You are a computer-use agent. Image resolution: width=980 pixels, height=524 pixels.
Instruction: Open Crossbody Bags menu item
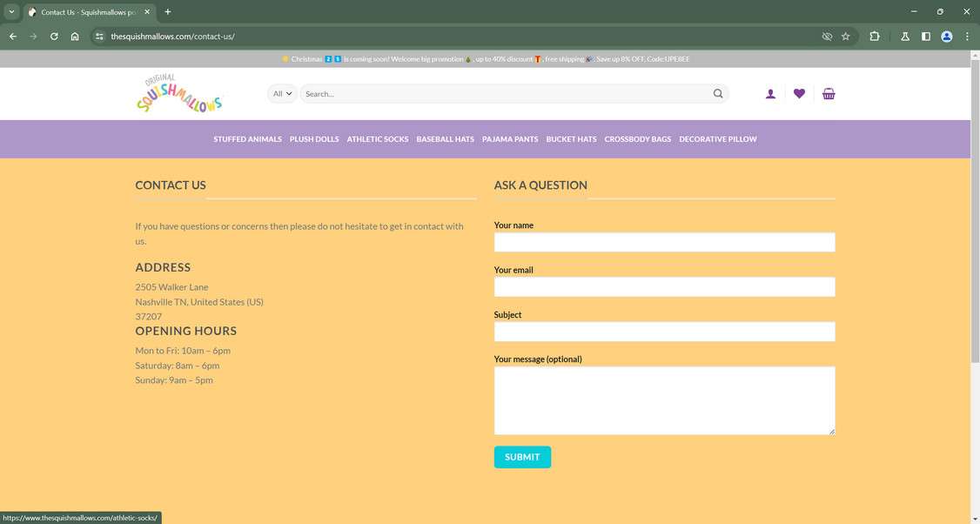pos(637,138)
